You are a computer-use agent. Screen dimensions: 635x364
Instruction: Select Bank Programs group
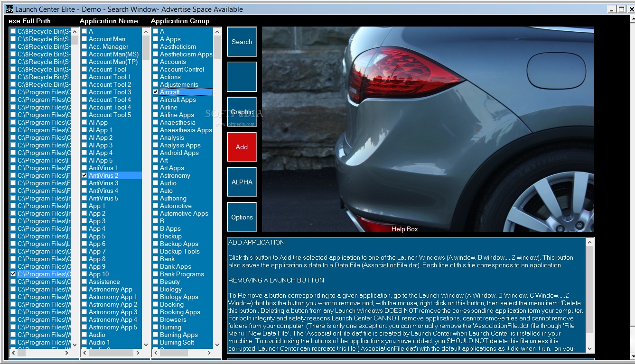[x=182, y=274]
